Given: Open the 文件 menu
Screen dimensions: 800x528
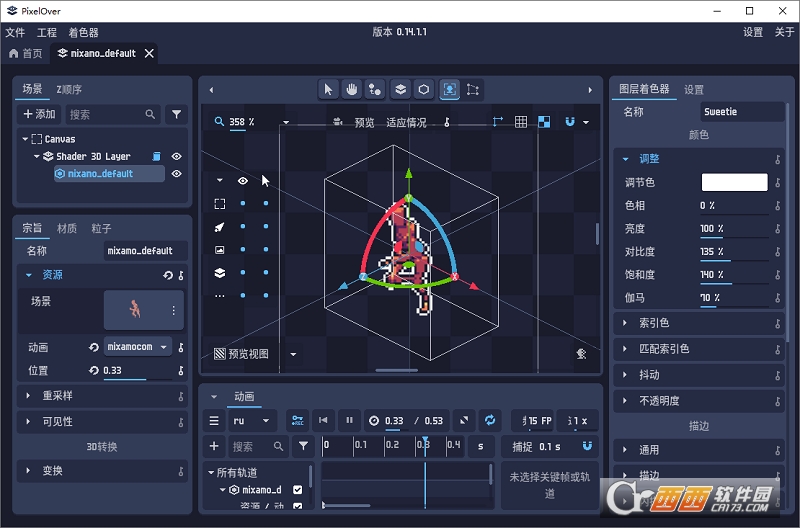Looking at the screenshot, I should click(15, 33).
